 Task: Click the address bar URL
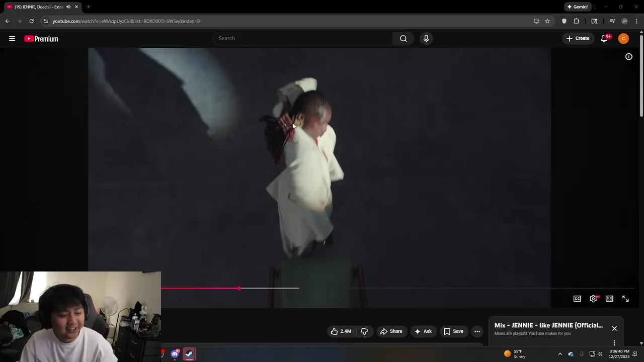coord(126,21)
